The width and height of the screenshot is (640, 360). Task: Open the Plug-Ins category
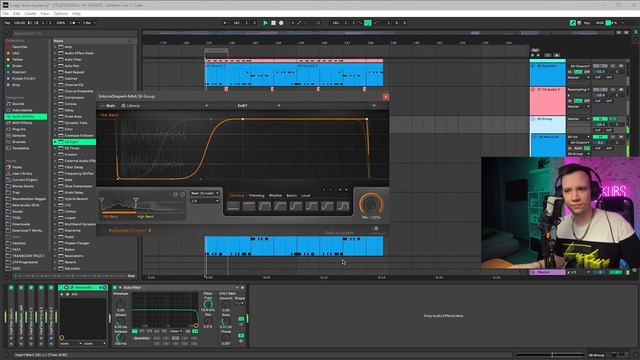coord(19,129)
